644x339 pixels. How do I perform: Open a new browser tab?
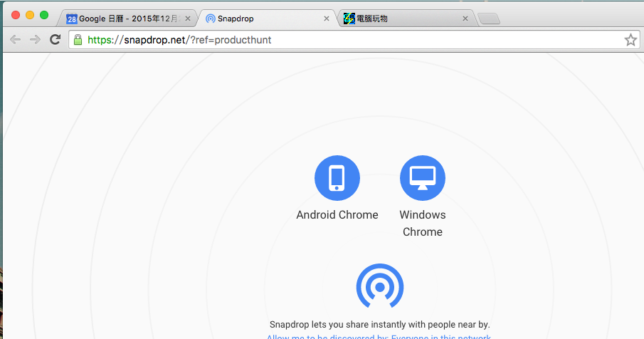pyautogui.click(x=489, y=19)
